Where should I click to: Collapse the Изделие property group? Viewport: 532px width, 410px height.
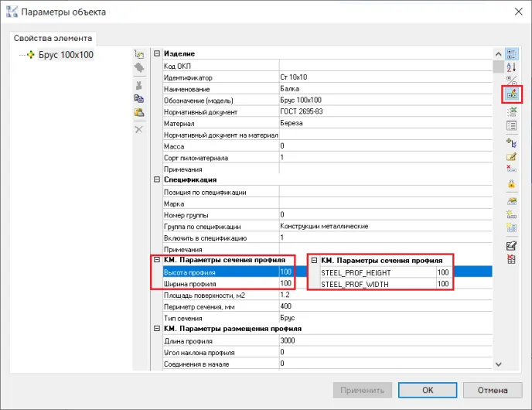pos(157,54)
